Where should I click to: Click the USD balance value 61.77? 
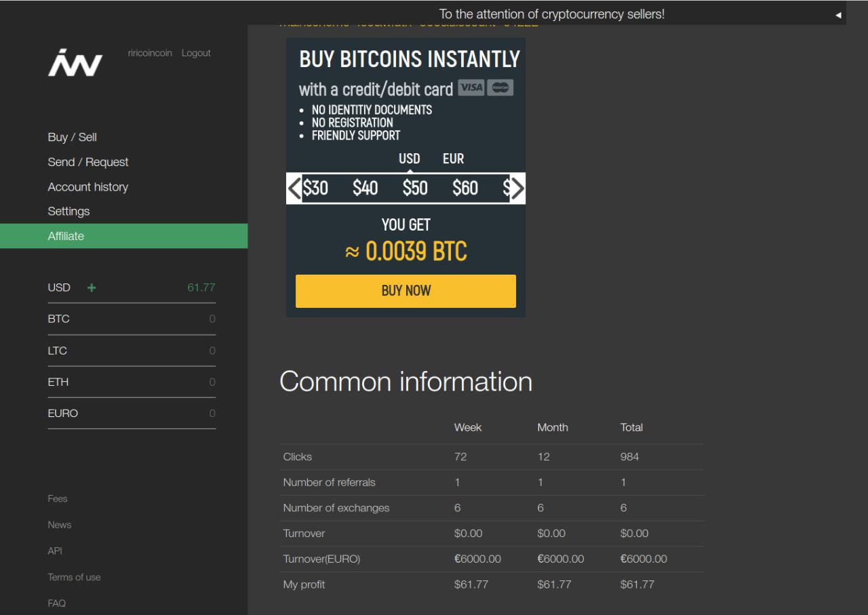pyautogui.click(x=201, y=287)
